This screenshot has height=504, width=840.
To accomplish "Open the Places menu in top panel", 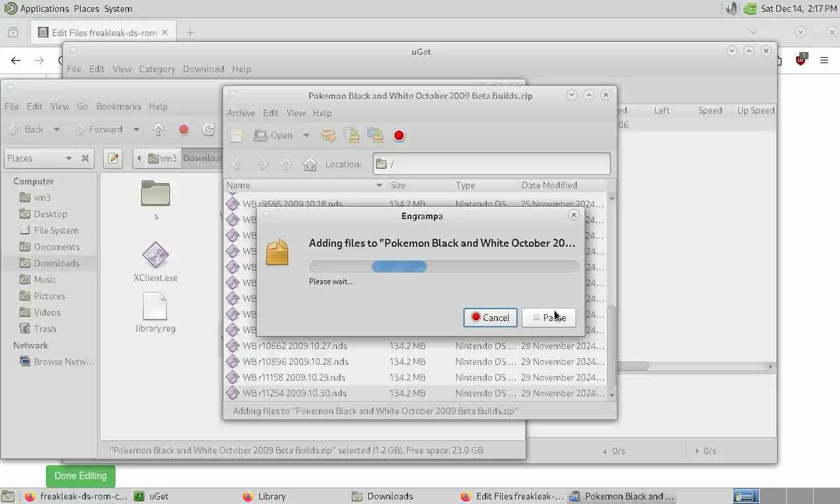I will (86, 9).
